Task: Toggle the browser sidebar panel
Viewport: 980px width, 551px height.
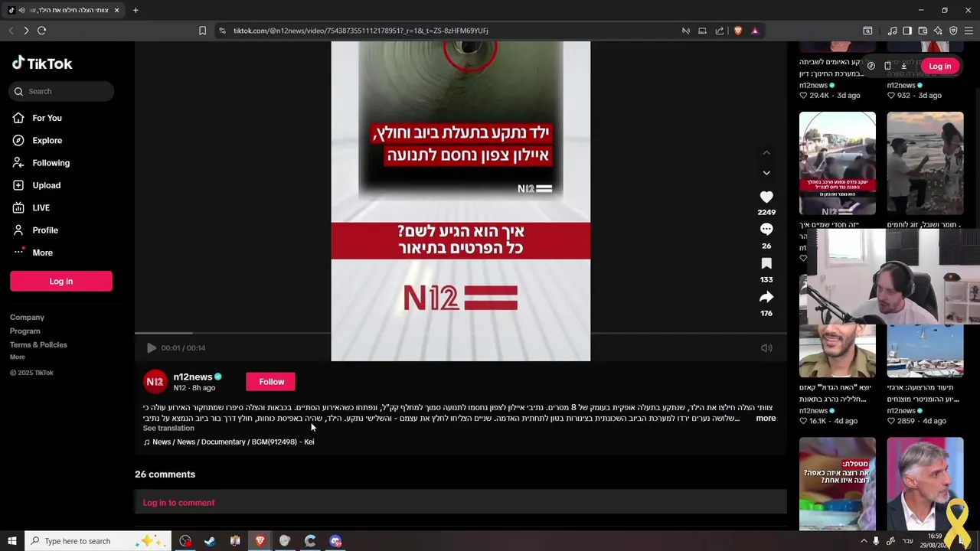Action: pyautogui.click(x=907, y=31)
